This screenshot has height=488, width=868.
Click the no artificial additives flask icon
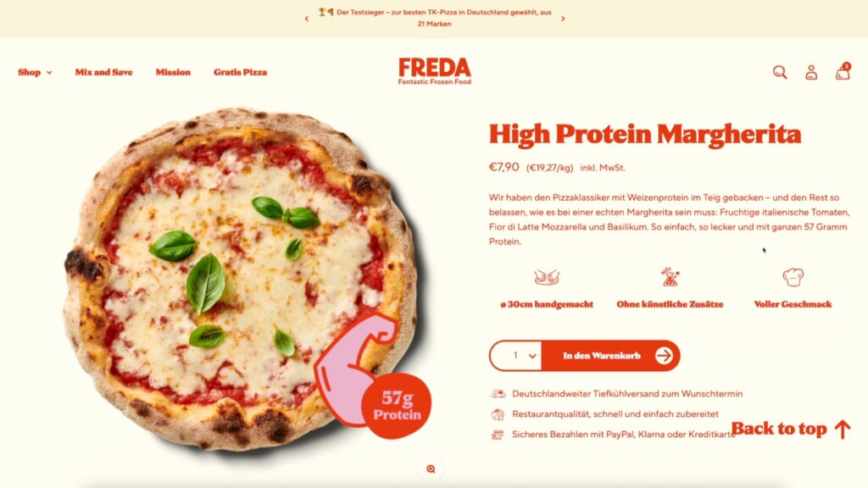pyautogui.click(x=670, y=277)
